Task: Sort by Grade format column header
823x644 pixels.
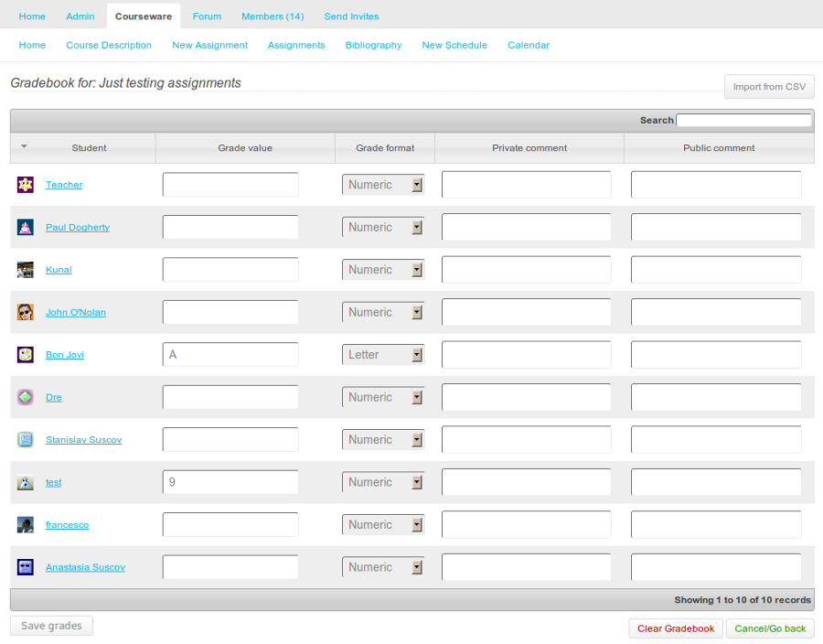Action: click(x=385, y=148)
